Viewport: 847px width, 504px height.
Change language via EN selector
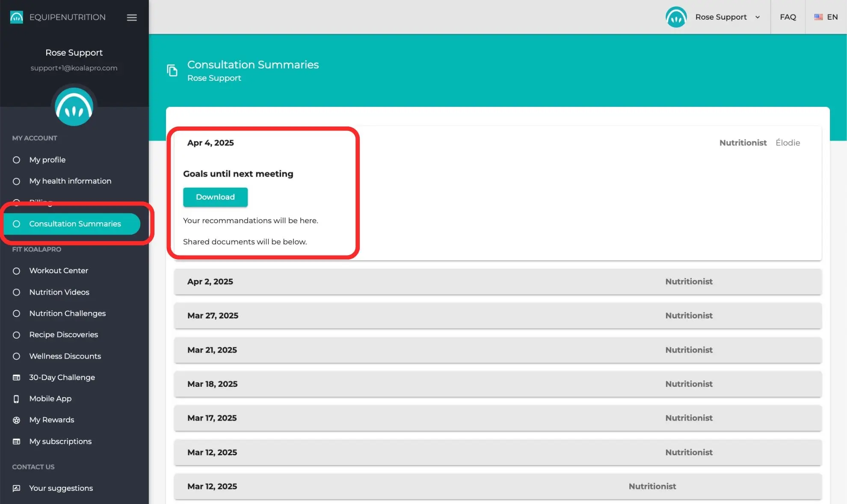[826, 17]
